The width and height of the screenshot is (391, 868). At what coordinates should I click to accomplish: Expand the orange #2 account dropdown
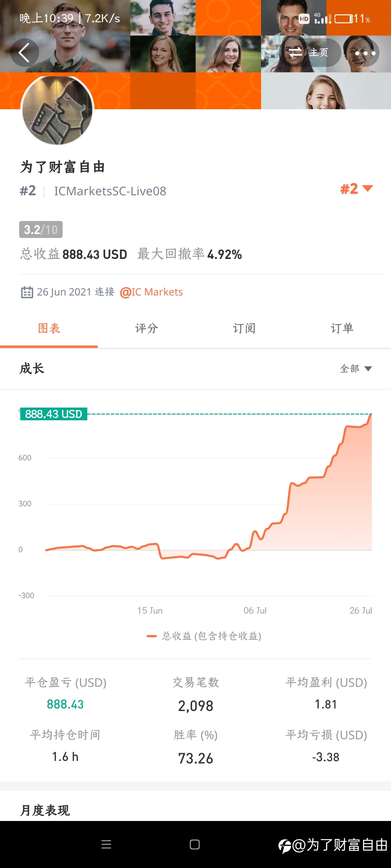[357, 189]
